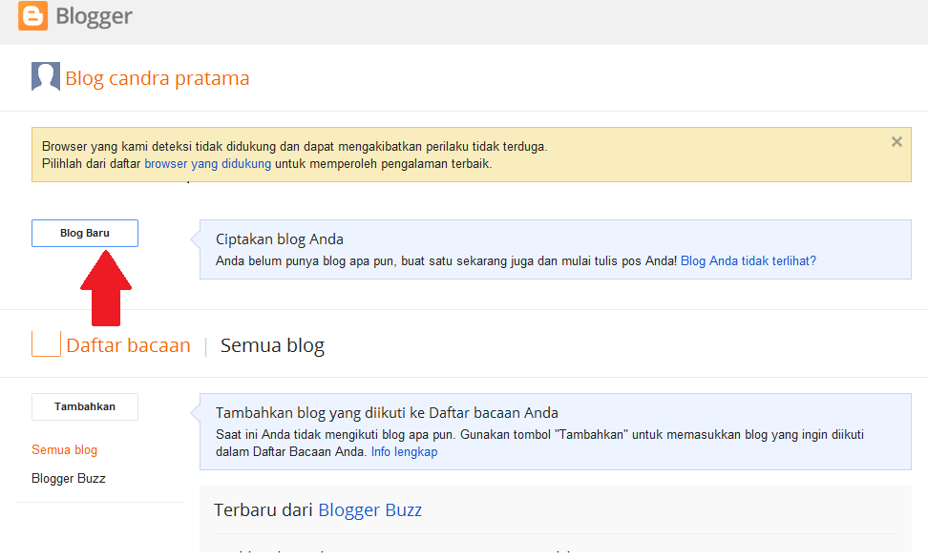The image size is (928, 560).
Task: Click the orange Blogger logo icon
Action: click(32, 14)
